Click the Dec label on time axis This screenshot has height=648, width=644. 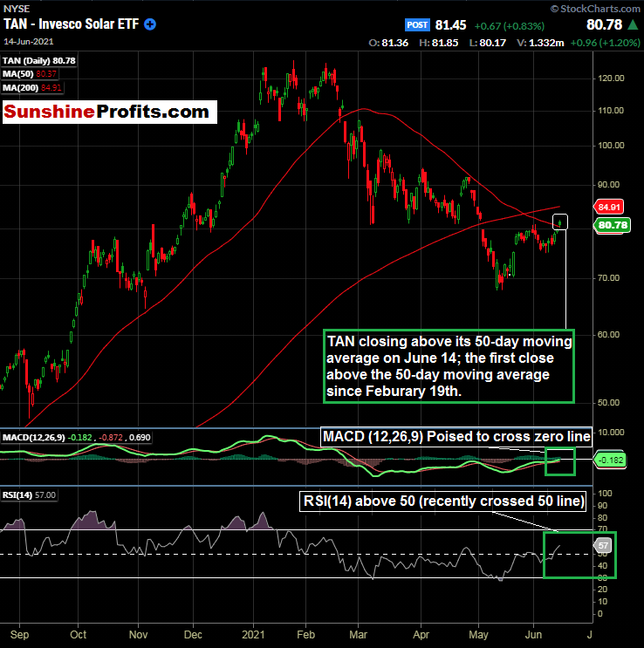click(193, 634)
